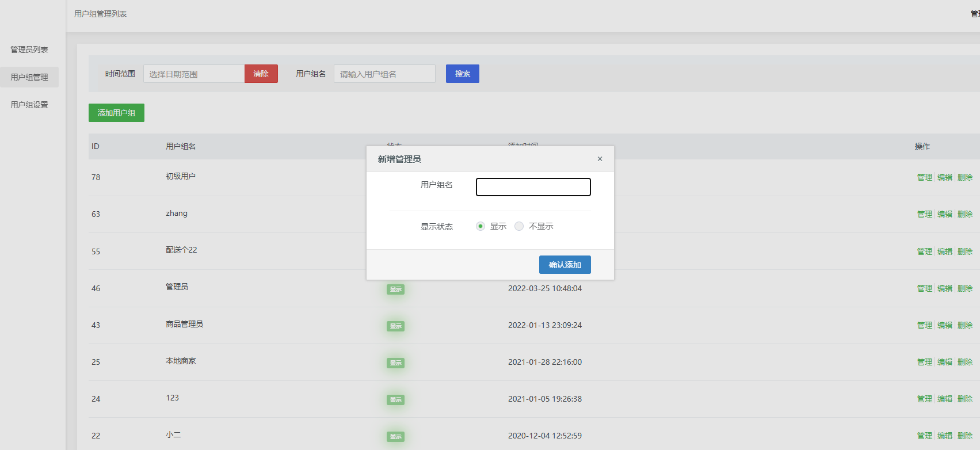
Task: Open 用户组管理 in the sidebar
Action: [29, 77]
